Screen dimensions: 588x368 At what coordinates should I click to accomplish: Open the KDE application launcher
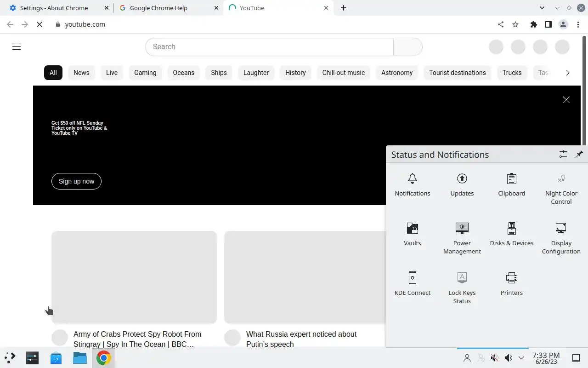click(10, 358)
